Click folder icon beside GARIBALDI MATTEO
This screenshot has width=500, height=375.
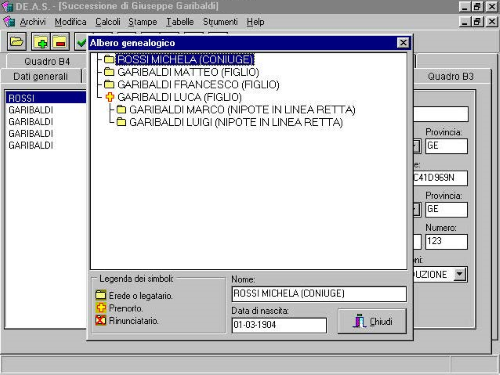click(x=109, y=72)
